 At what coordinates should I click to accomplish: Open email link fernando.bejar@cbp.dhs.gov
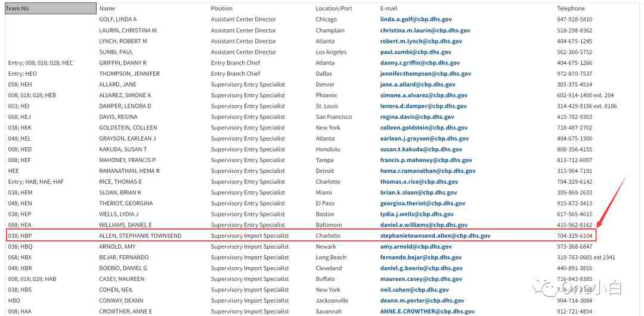coord(421,257)
